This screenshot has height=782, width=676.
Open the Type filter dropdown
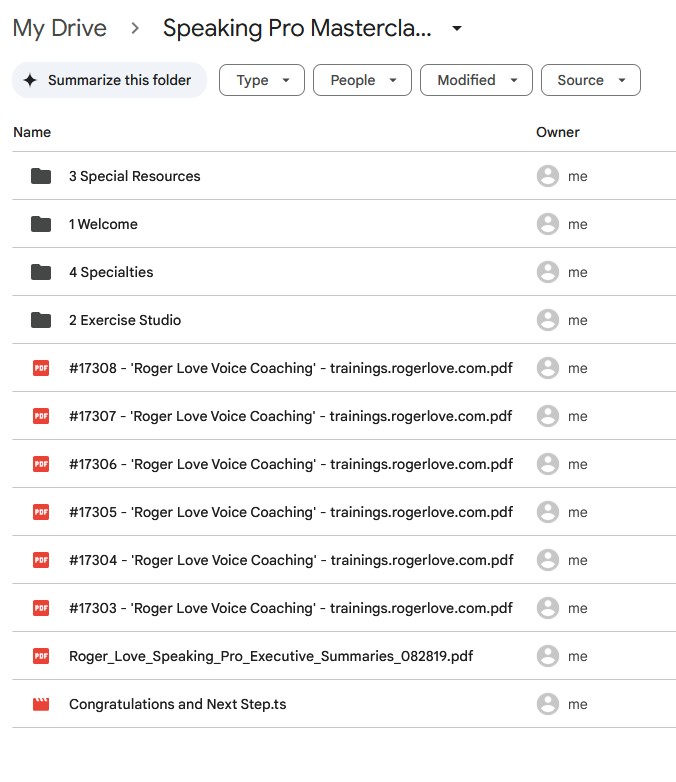(261, 80)
